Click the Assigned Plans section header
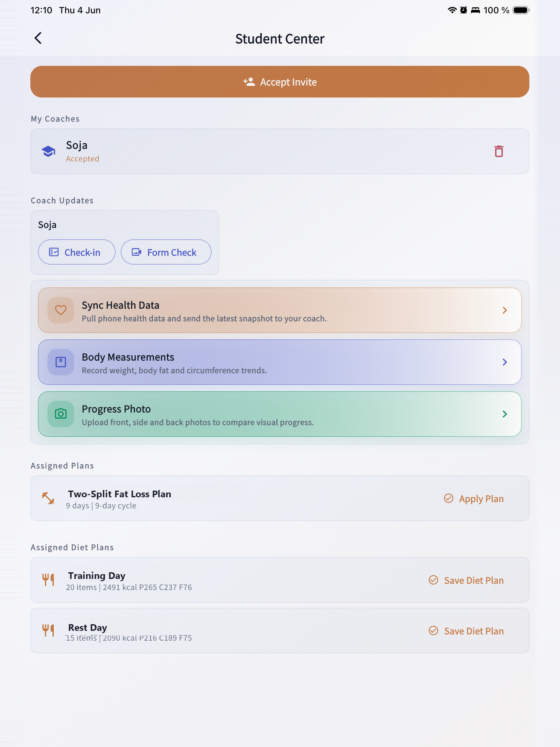 [x=62, y=465]
